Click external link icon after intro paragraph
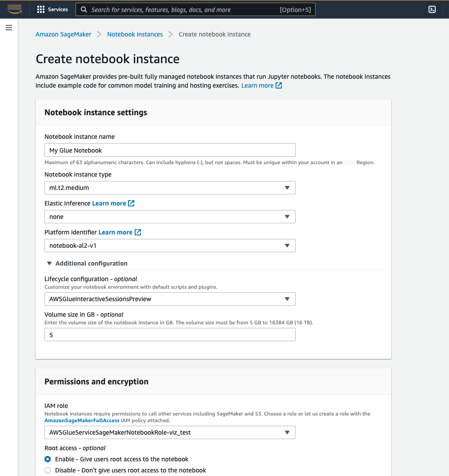 pos(279,85)
